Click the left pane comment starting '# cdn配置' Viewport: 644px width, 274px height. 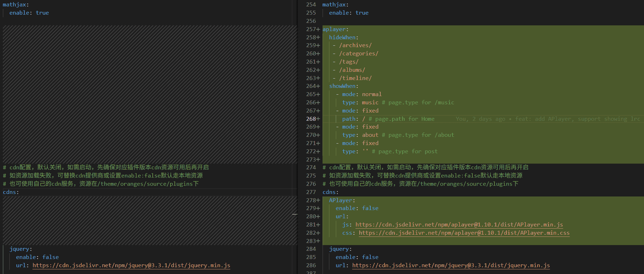point(106,168)
